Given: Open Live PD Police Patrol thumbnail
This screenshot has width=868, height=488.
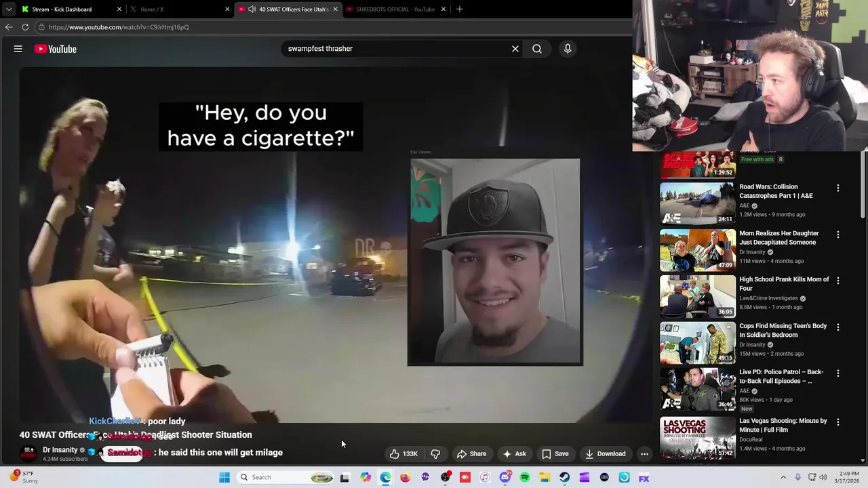Looking at the screenshot, I should [x=698, y=389].
